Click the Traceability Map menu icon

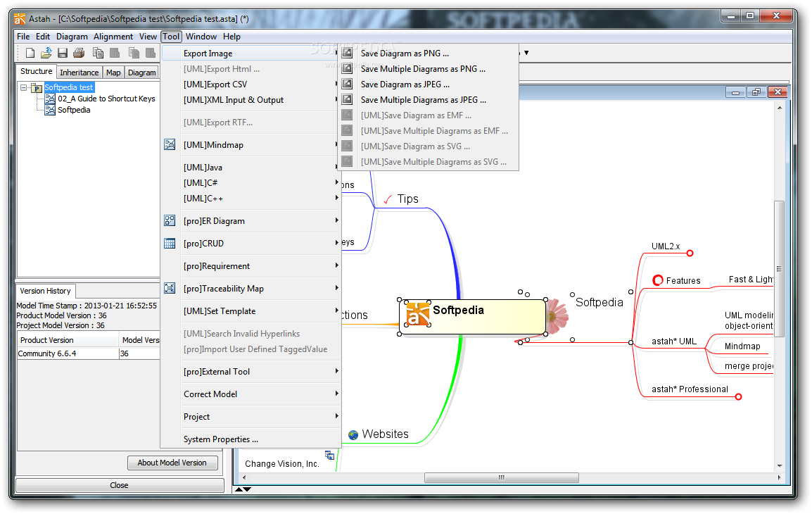[170, 288]
